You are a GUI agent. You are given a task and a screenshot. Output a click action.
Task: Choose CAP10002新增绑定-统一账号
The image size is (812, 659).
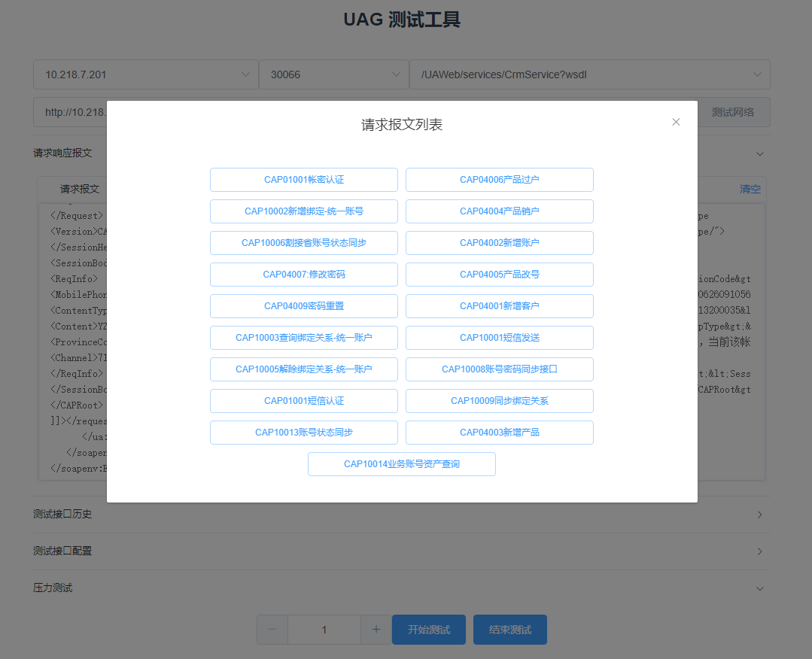(304, 211)
